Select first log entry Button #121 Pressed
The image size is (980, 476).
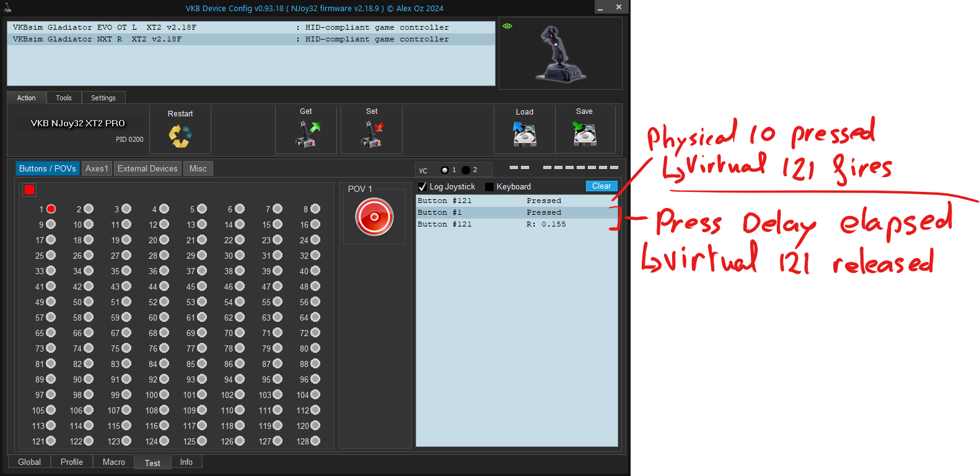tap(517, 201)
